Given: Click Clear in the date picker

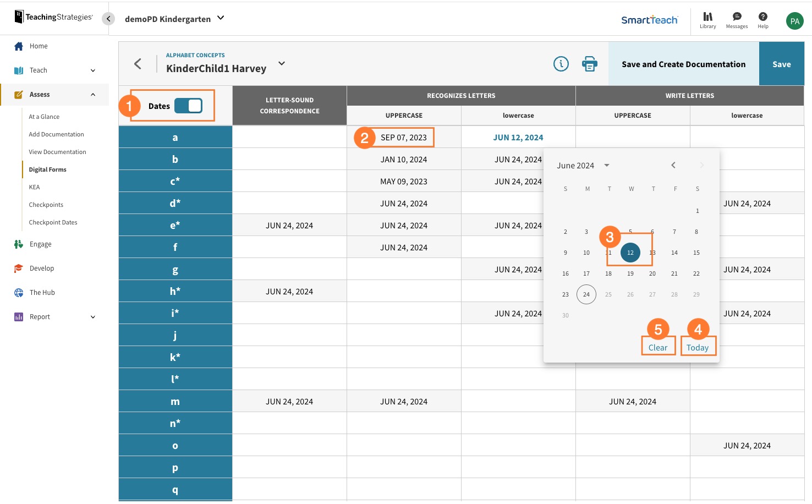Looking at the screenshot, I should pos(657,348).
